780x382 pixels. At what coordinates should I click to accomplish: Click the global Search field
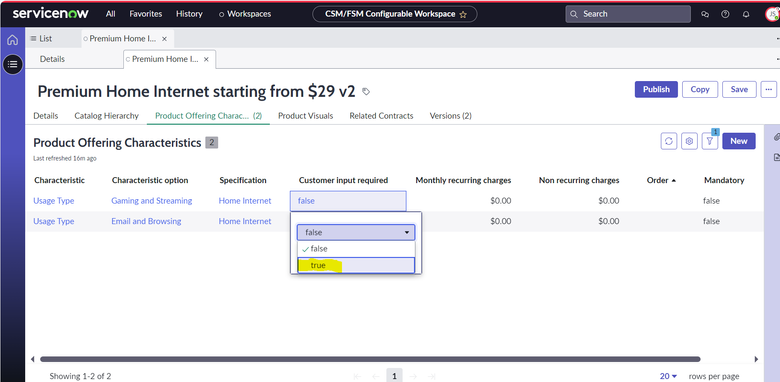[x=628, y=14]
